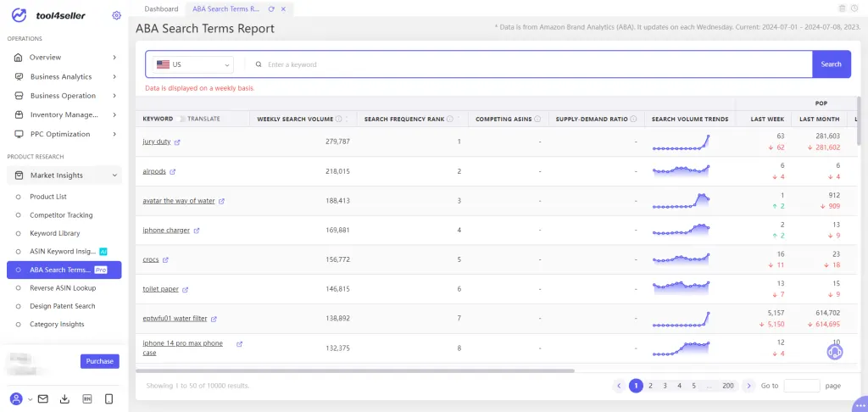Click info icon beside Weekly Search Volume

point(338,119)
